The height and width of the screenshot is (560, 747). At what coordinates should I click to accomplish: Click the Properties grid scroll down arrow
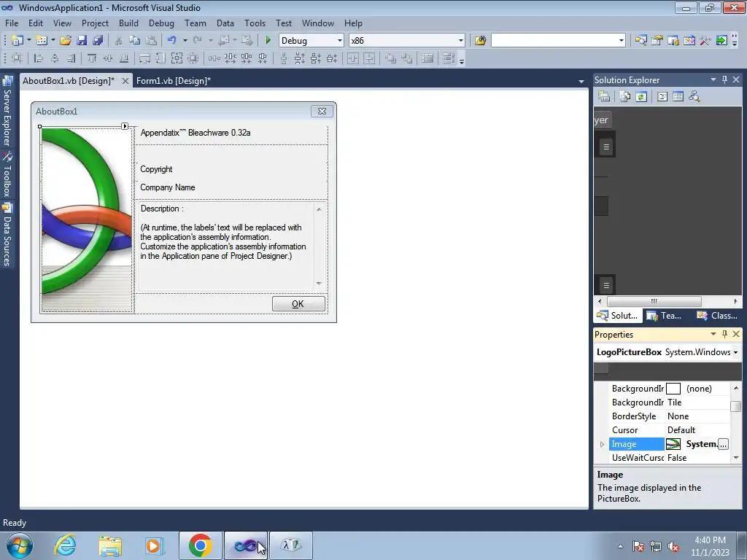tap(736, 458)
